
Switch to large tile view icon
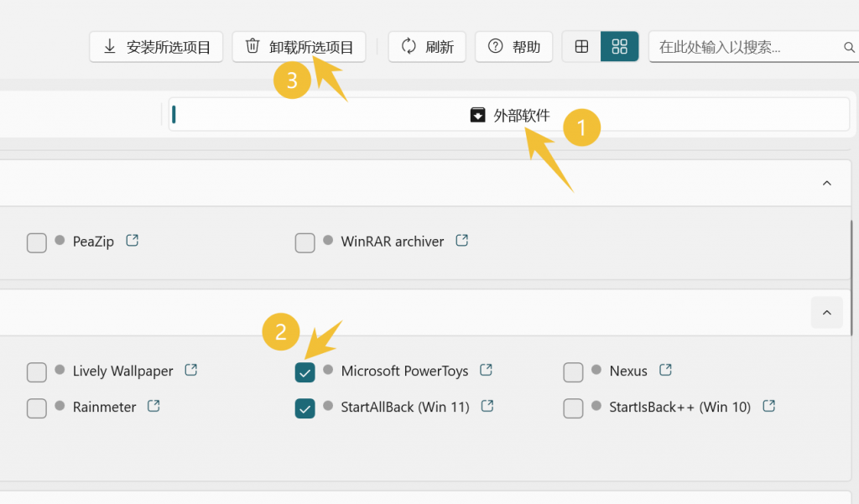click(620, 47)
